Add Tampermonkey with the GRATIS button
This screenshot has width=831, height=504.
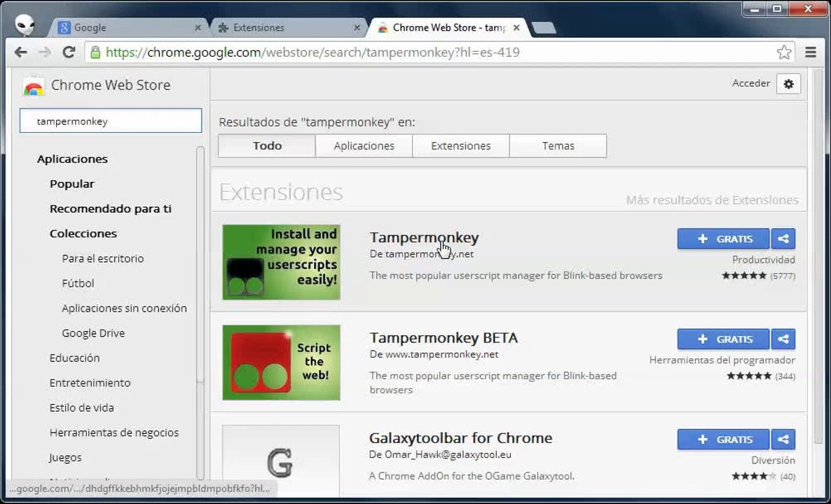723,239
